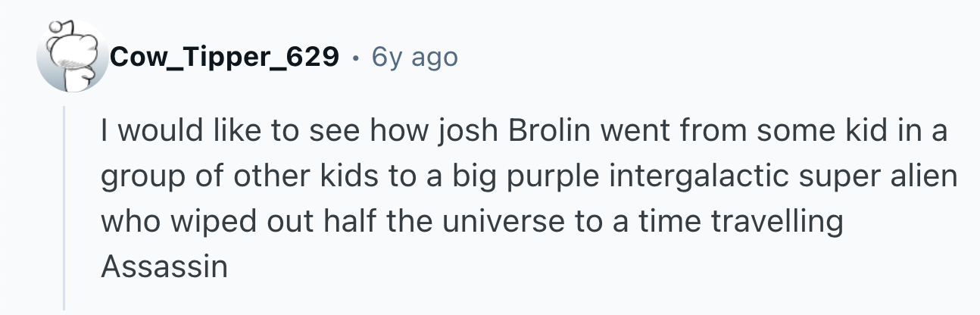Click the word "Assassin" on the last line
This screenshot has width=980, height=315.
tap(164, 267)
